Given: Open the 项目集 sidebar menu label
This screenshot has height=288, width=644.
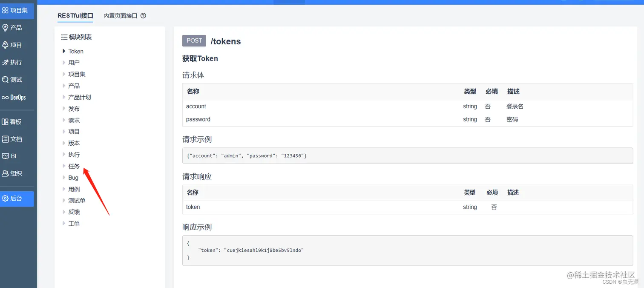Looking at the screenshot, I should click(19, 10).
